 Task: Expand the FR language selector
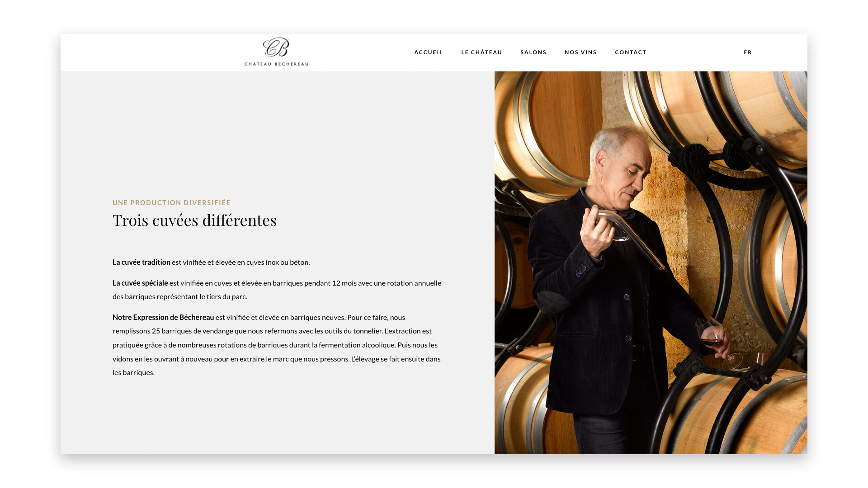tap(748, 52)
